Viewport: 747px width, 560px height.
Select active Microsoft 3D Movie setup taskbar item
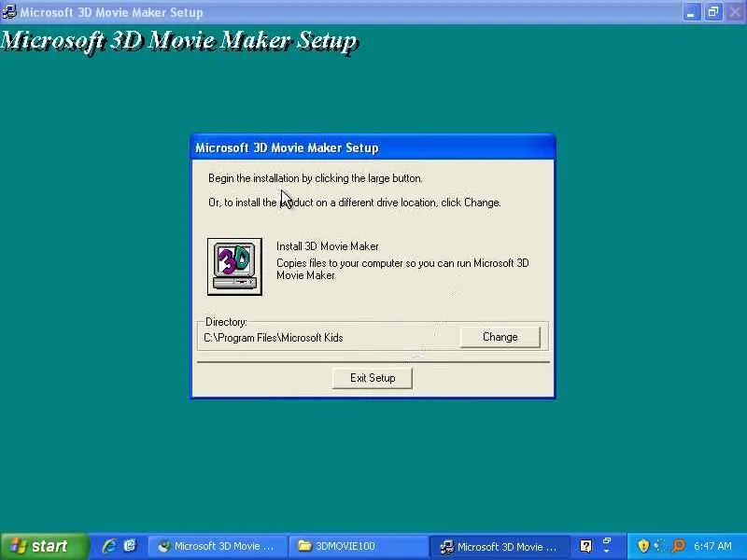pos(500,546)
